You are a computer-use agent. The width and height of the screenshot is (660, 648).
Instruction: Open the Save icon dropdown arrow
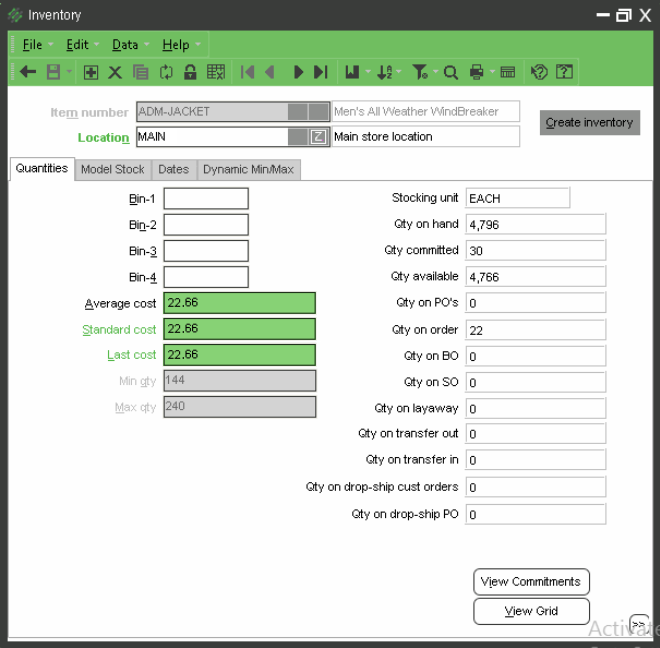point(69,72)
